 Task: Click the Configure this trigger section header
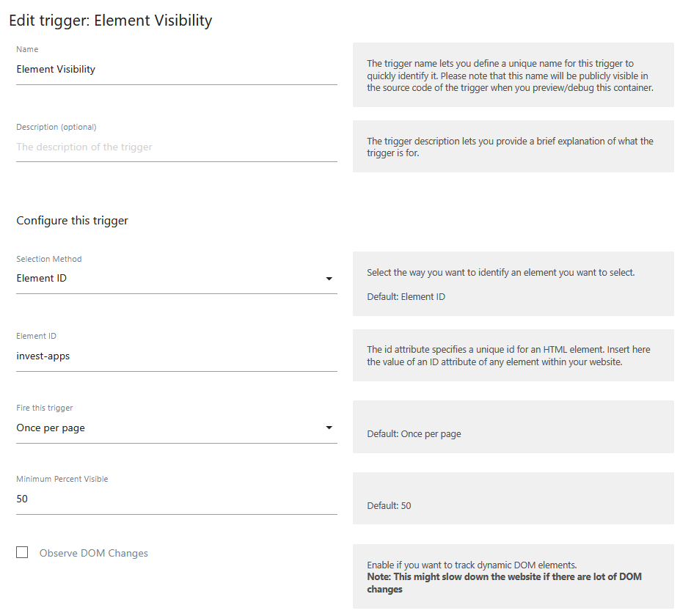coord(72,221)
